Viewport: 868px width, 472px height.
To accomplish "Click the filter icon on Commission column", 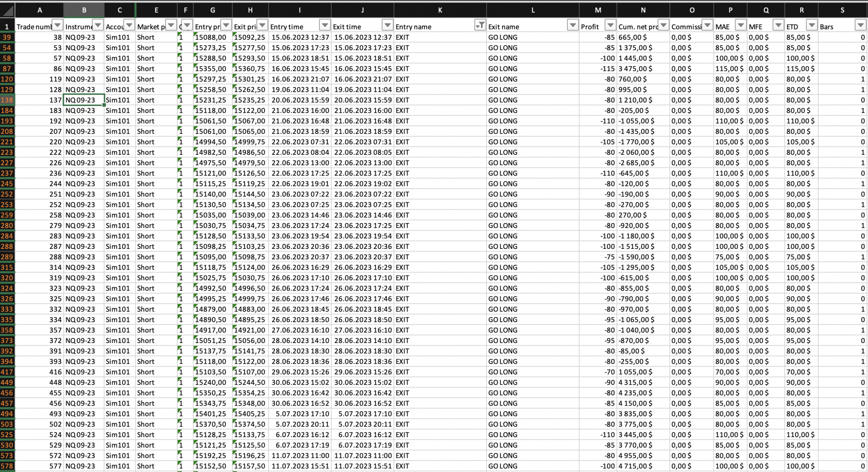I will 707,25.
